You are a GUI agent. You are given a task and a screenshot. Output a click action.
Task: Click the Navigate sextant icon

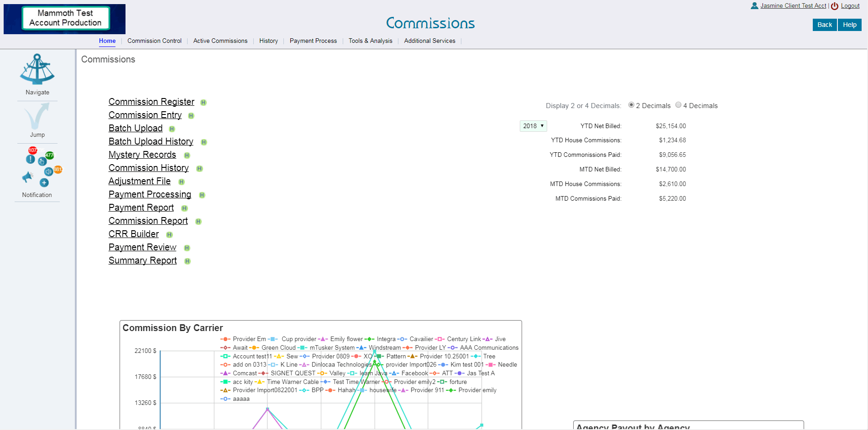click(x=37, y=69)
